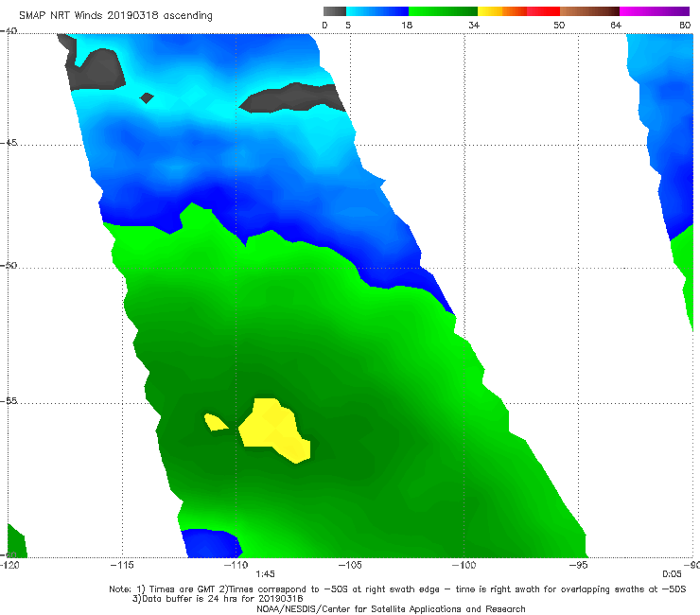Click the note '3)Data buffer is 24 hrs'
This screenshot has width=700, height=615.
point(218,599)
